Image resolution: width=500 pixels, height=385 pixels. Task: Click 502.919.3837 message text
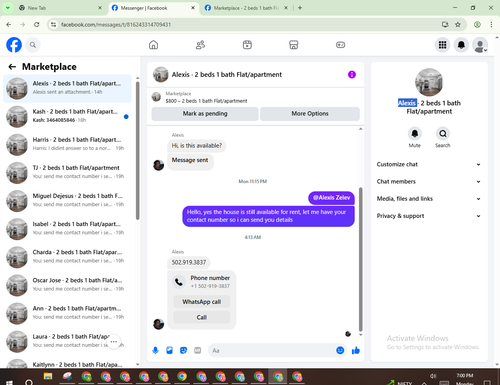(x=189, y=262)
